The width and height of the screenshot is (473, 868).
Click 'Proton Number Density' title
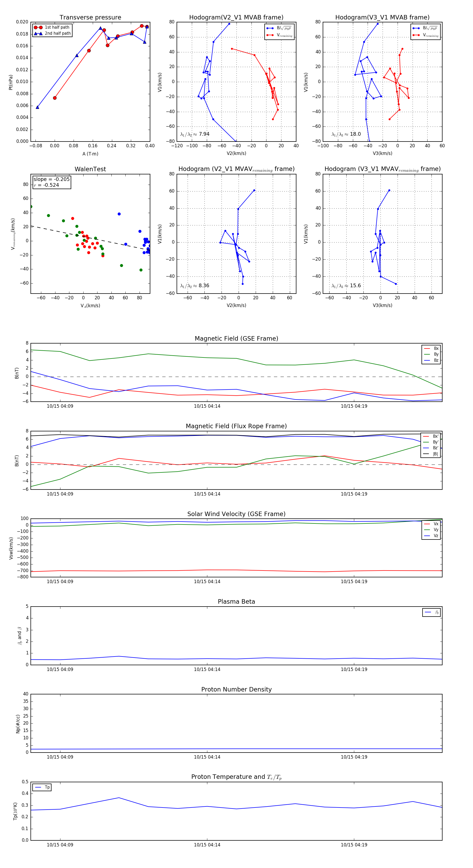[236, 689]
